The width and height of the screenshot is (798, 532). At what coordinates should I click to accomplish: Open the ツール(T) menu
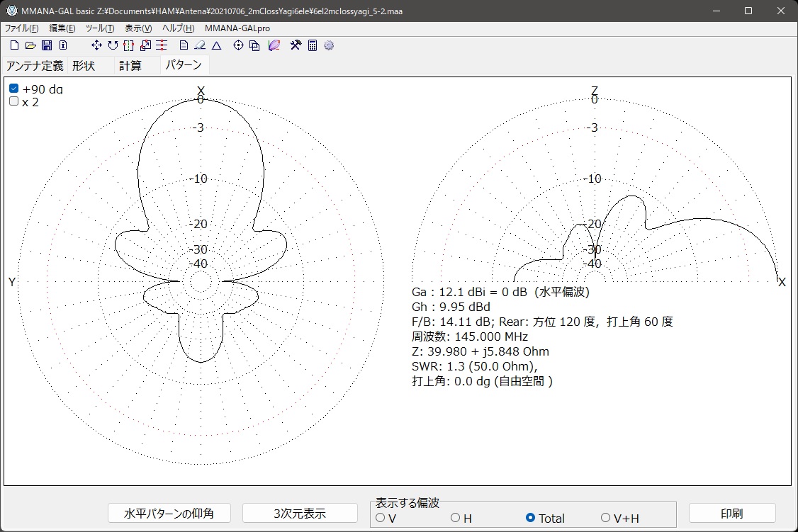click(99, 28)
